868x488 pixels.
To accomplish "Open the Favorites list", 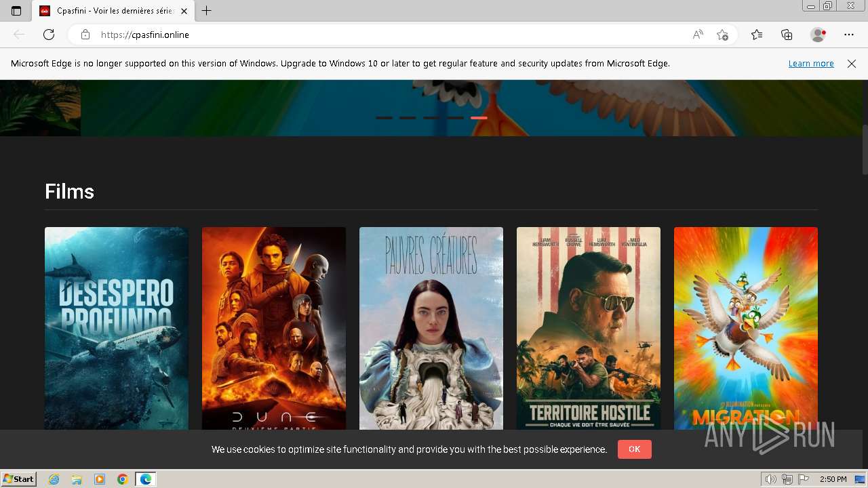I will pos(757,35).
